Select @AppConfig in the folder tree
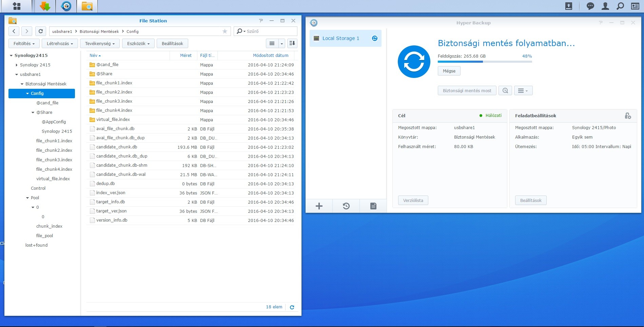This screenshot has width=644, height=327. (54, 122)
